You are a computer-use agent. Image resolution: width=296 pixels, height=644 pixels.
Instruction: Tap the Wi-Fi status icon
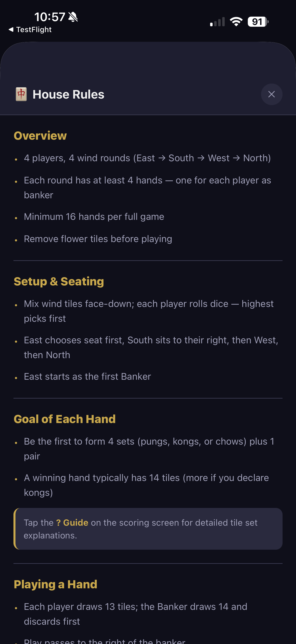[236, 22]
